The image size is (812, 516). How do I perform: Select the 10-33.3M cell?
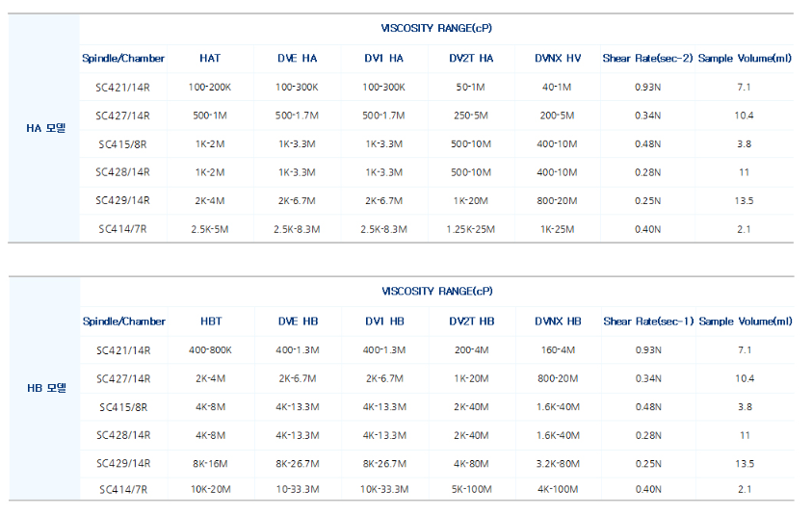pos(296,489)
